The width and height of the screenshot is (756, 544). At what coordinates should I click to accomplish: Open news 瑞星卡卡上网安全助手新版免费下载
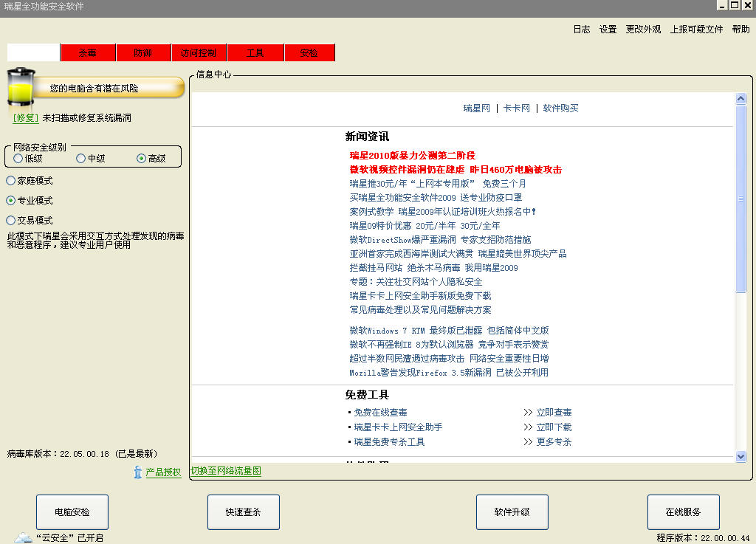(x=420, y=295)
